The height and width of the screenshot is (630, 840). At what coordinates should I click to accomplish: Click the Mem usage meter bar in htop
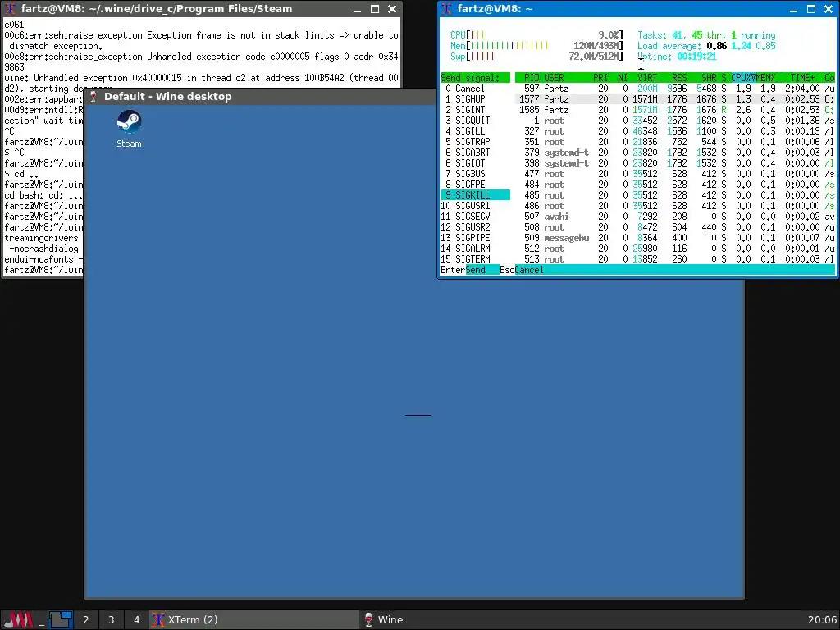[x=536, y=46]
